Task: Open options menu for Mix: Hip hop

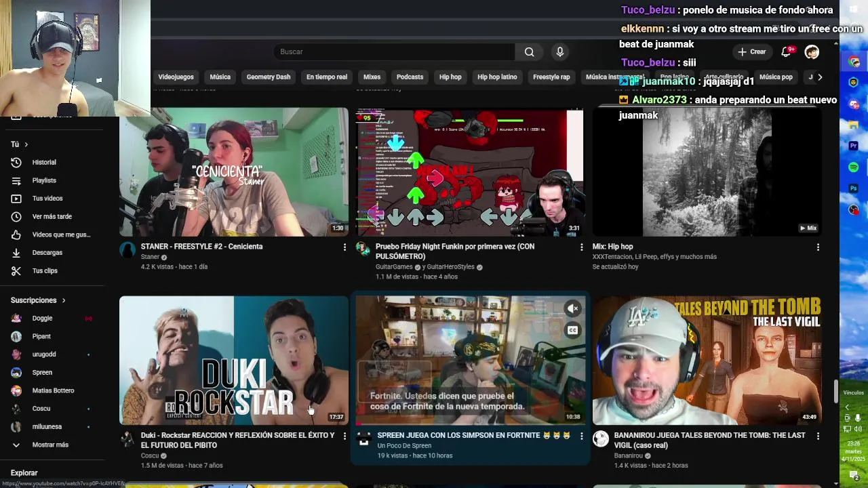Action: [818, 247]
